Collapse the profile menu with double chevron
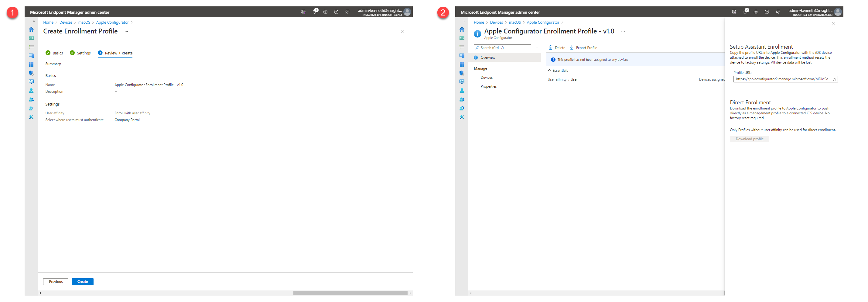 coord(536,48)
